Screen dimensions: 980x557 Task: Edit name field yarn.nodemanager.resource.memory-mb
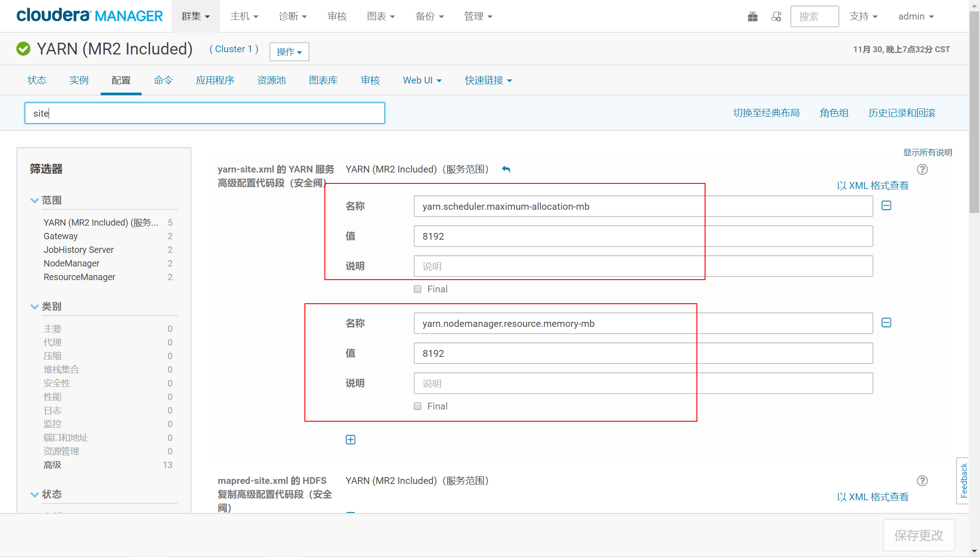click(x=643, y=324)
